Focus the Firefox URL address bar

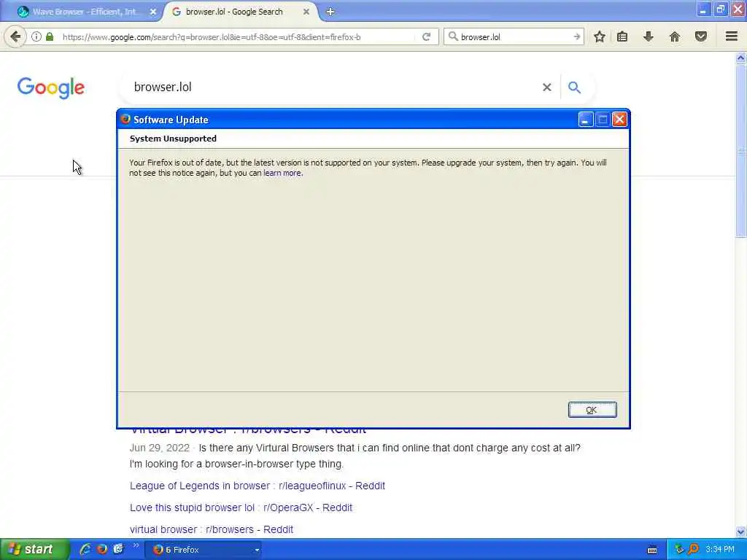click(x=237, y=36)
